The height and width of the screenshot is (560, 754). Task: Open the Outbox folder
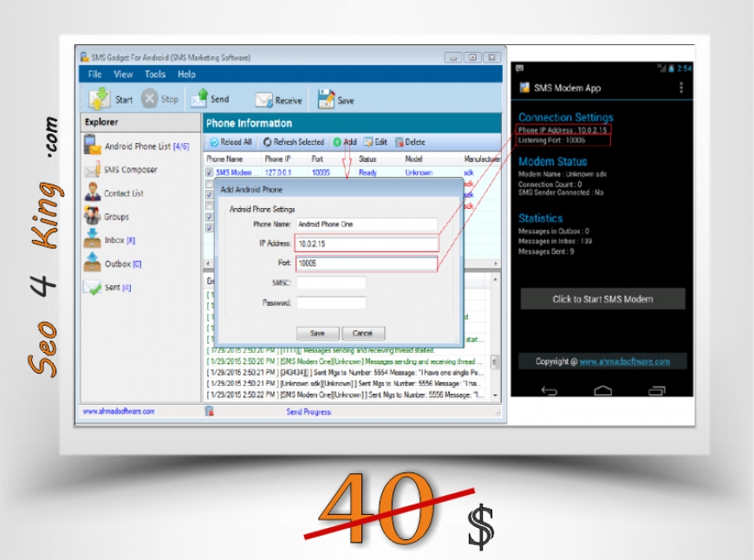point(113,264)
